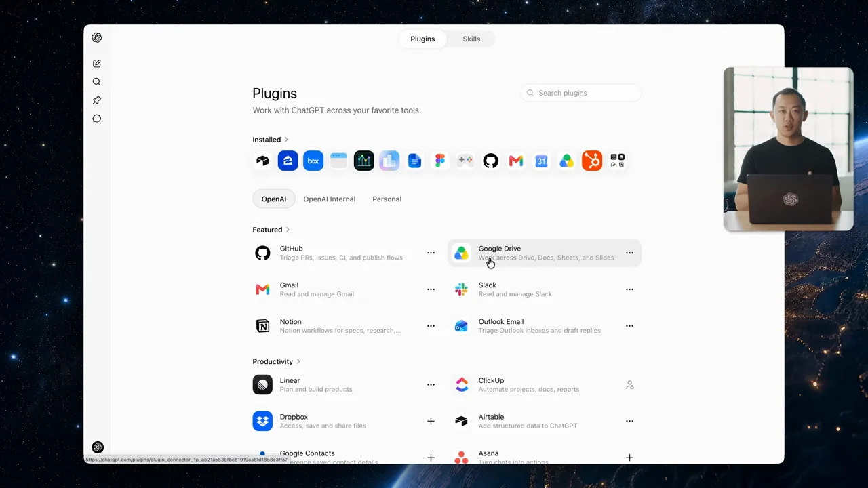The image size is (868, 488).
Task: Expand the Installed section chevron
Action: point(286,140)
